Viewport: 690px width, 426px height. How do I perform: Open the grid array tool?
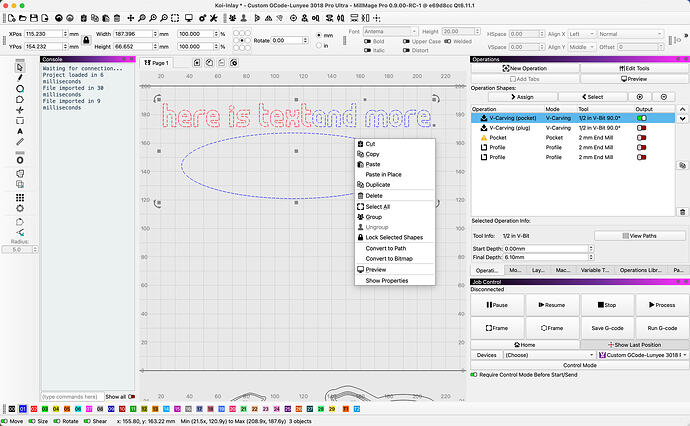coord(20,198)
